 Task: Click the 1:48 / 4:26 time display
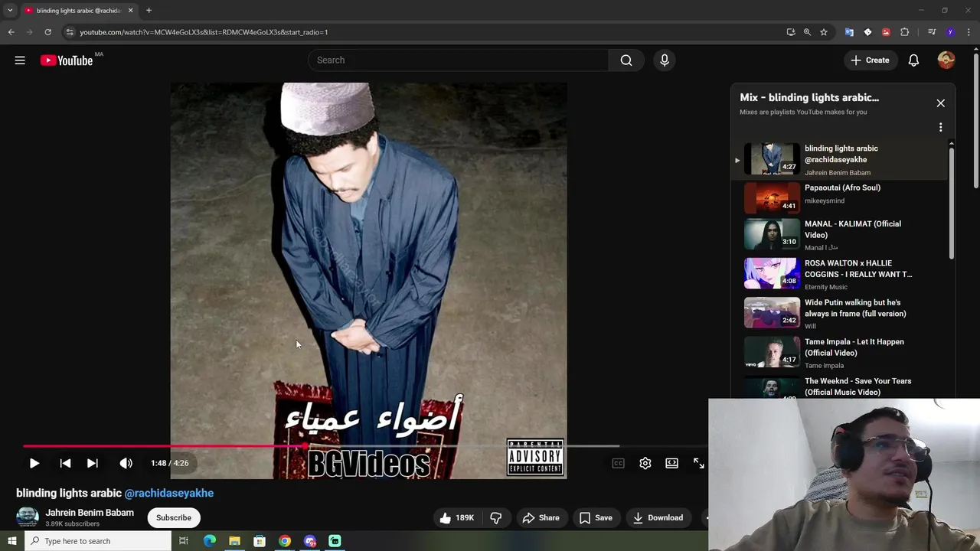pyautogui.click(x=170, y=463)
